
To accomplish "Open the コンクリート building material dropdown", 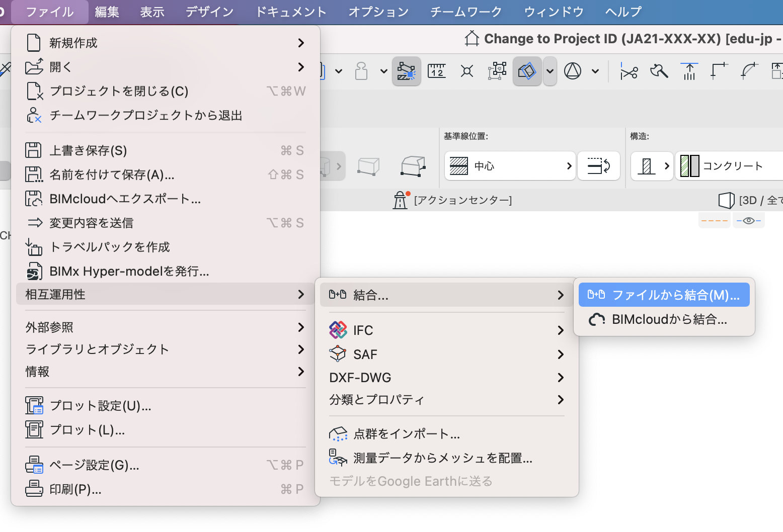I will pos(729,165).
